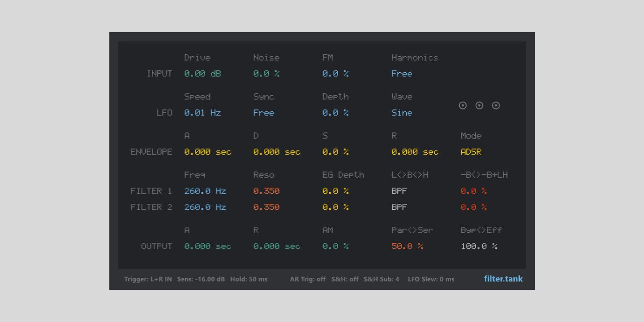
Task: Click the filter.tank logo link
Action: click(503, 279)
